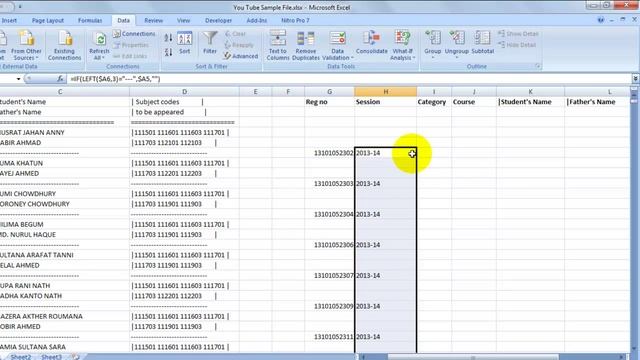
Task: Open Text to Columns
Action: tap(278, 45)
